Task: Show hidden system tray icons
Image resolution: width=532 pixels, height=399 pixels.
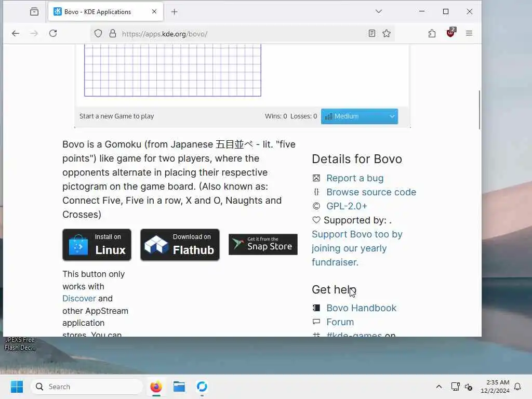Action: tap(438, 387)
